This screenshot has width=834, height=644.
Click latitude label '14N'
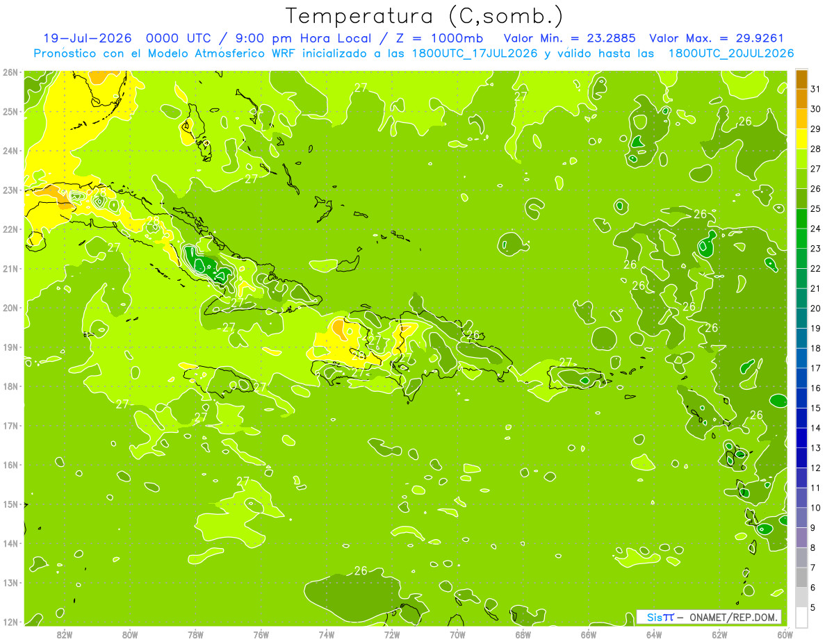click(x=10, y=543)
